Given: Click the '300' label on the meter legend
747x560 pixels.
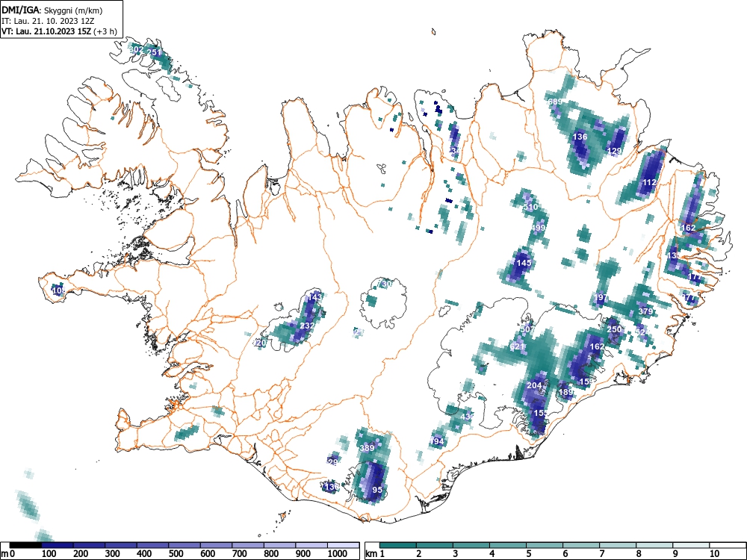Looking at the screenshot, I should coord(113,554).
